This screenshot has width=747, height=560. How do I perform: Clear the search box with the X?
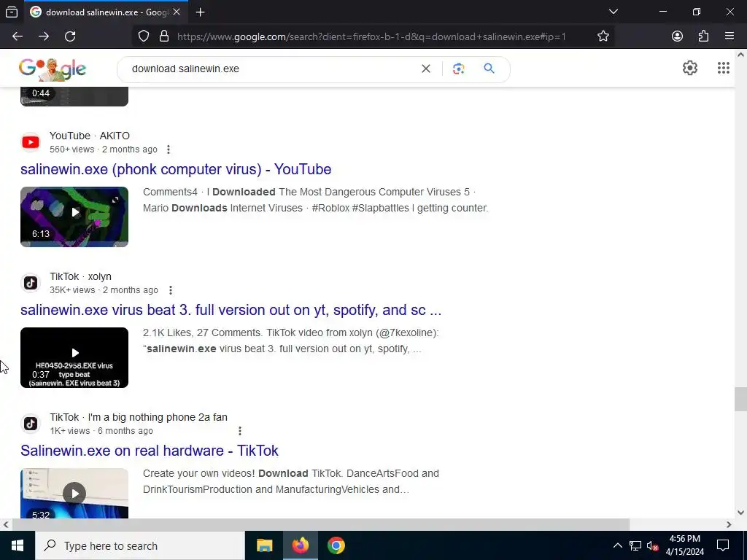point(426,69)
